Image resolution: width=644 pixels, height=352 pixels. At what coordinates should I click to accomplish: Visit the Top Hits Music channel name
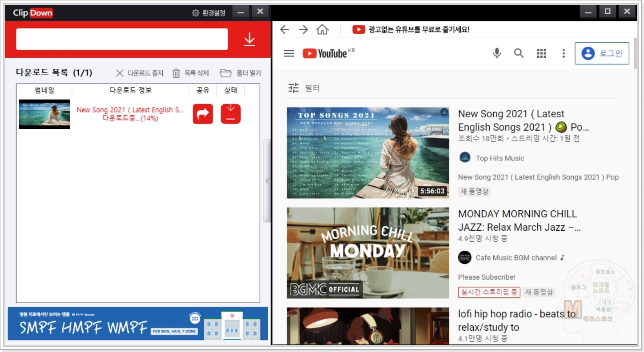500,158
